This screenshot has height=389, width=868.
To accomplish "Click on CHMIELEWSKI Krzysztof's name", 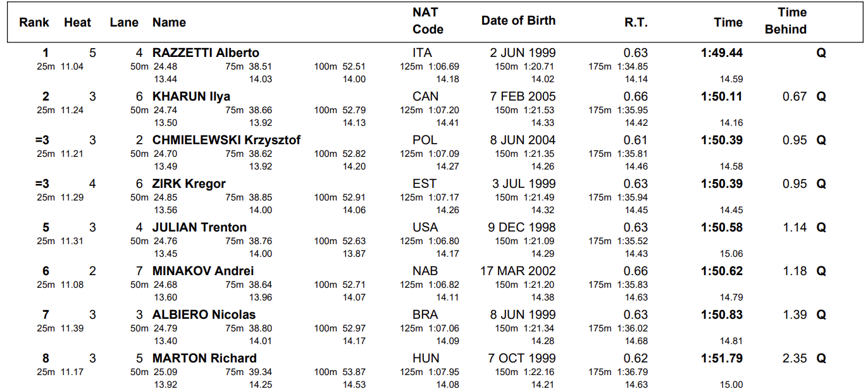I will coord(226,140).
